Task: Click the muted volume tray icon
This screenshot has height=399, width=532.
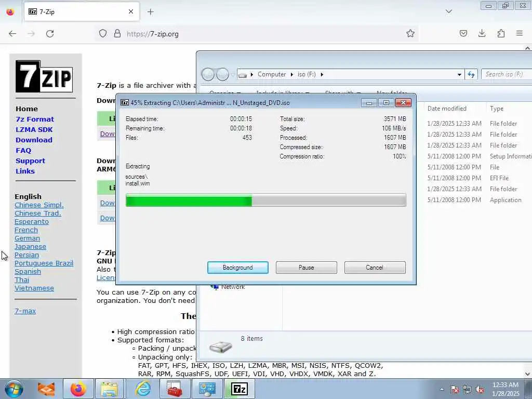Action: pos(480,389)
